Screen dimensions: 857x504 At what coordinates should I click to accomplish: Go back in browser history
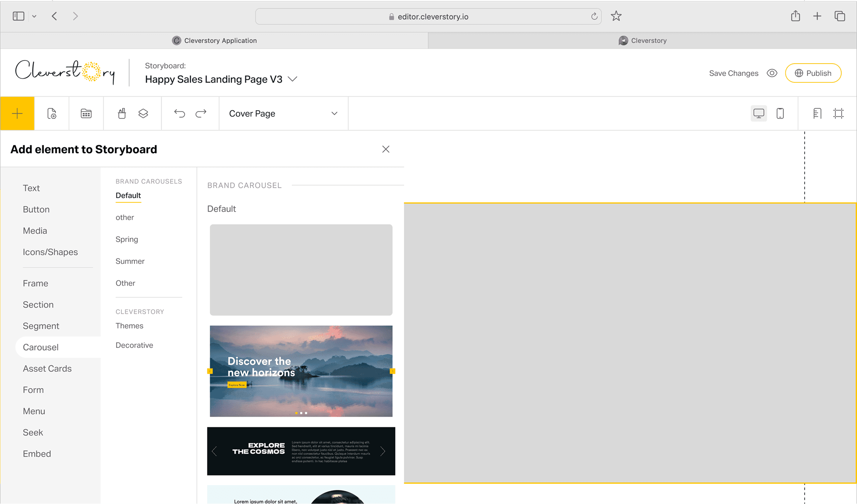54,16
